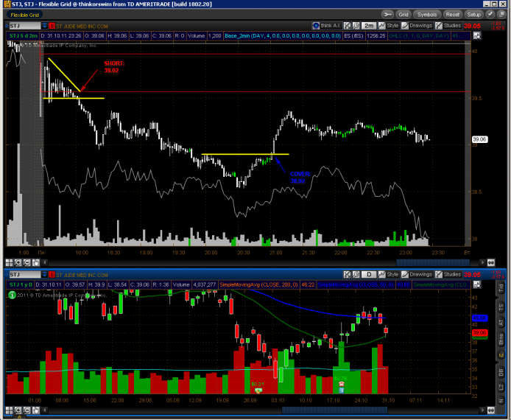Click the share chart icon in upper chart toolbar
511x420 pixels.
(347, 26)
